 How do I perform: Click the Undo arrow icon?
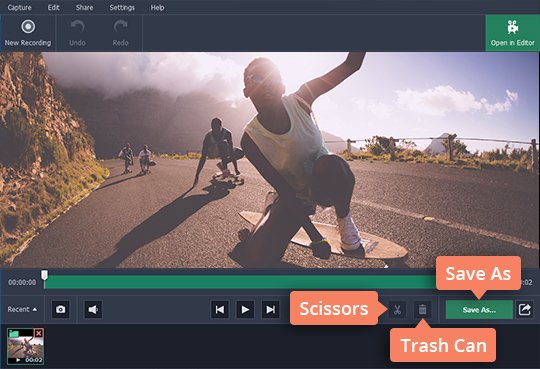pyautogui.click(x=77, y=27)
